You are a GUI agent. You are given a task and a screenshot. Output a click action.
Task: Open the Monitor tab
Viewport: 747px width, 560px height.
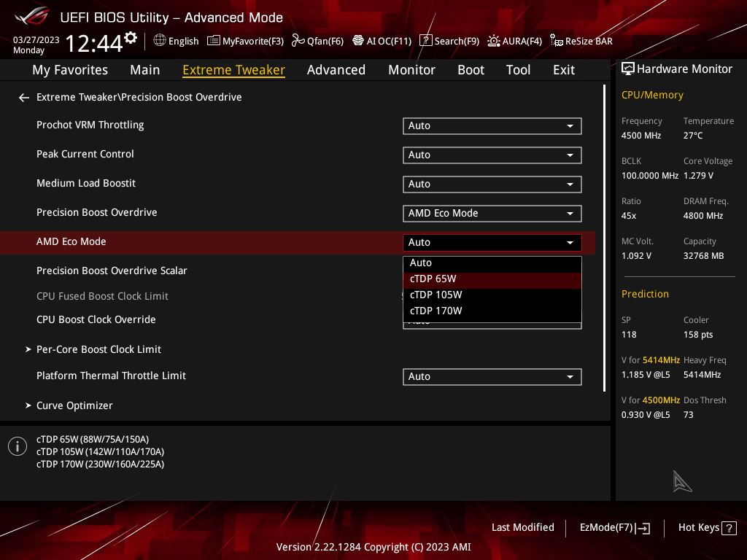(411, 70)
